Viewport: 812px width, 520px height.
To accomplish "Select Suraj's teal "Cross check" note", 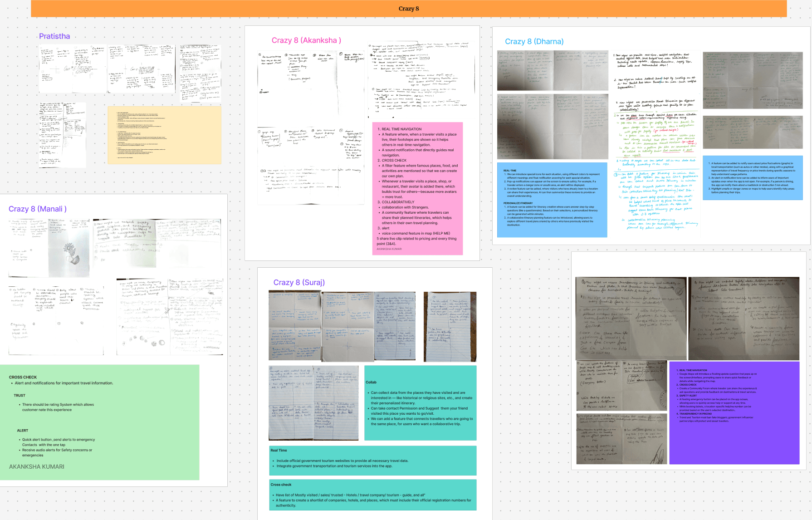I will pos(373,495).
